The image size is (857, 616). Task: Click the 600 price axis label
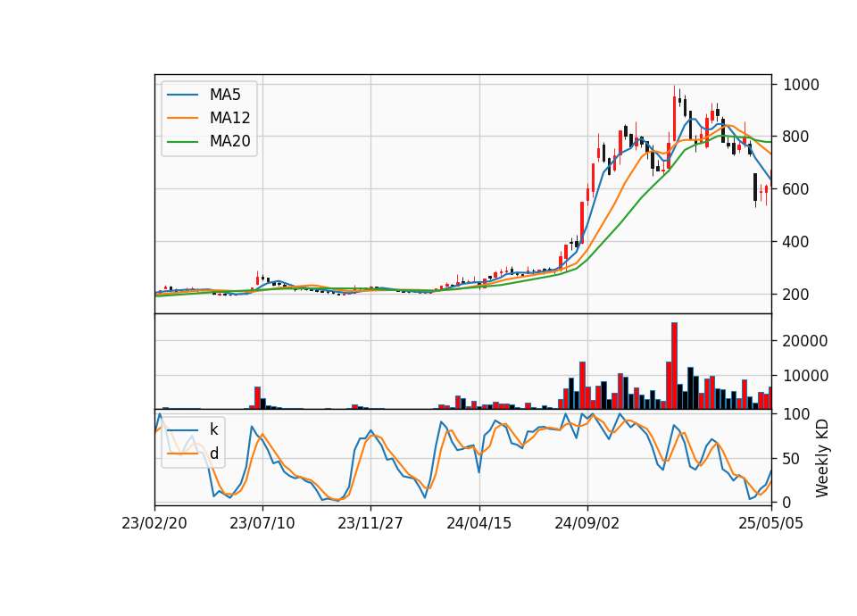pos(795,189)
